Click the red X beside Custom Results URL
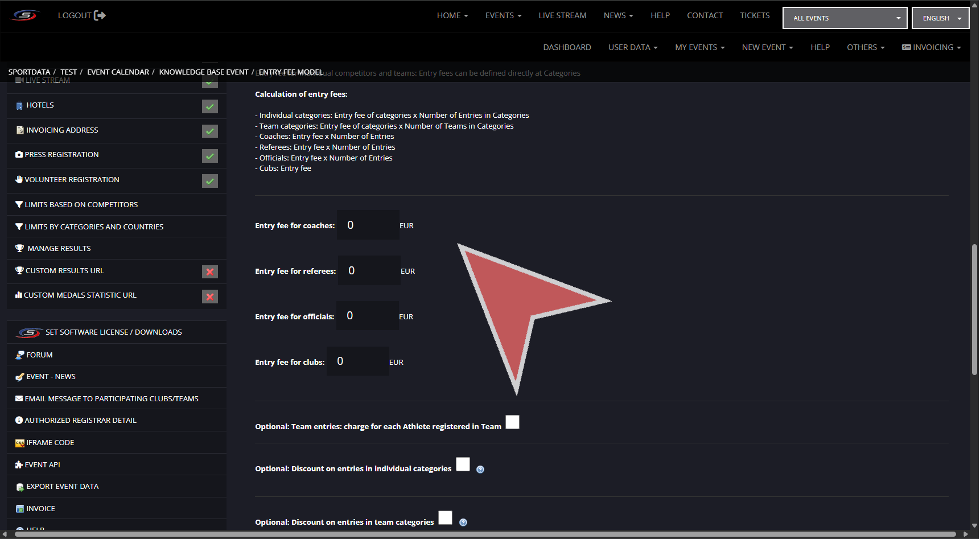The image size is (980, 539). tap(210, 272)
